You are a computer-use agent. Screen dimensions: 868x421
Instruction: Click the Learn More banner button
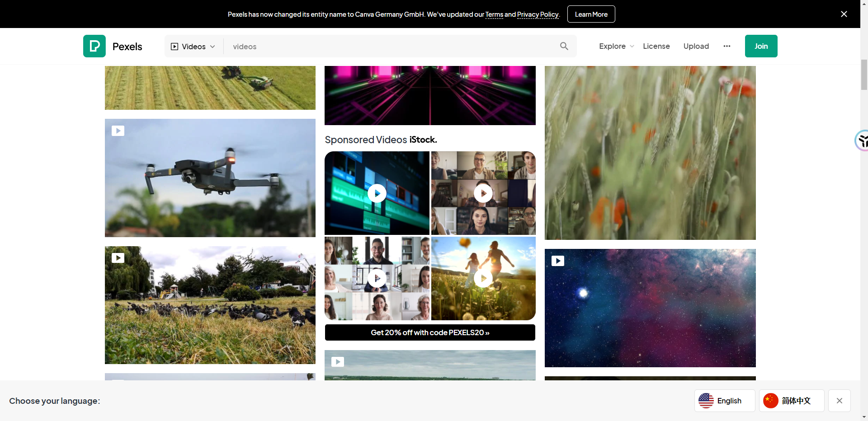coord(591,14)
